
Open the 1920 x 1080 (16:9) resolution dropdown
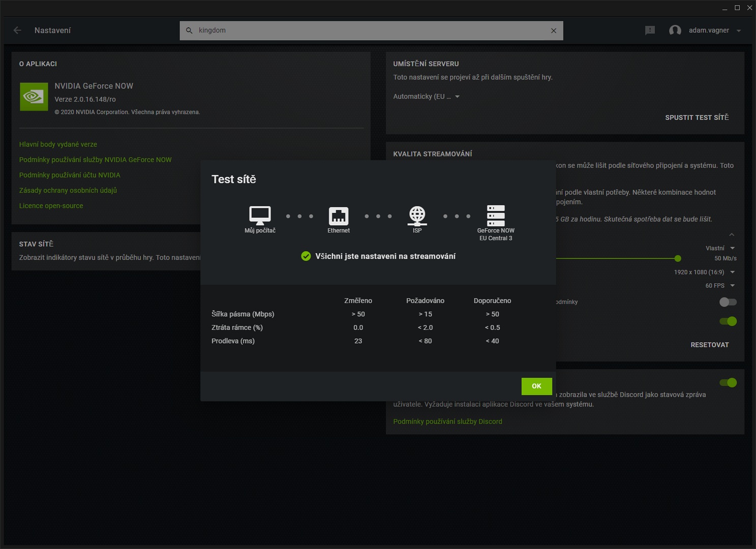[705, 272]
